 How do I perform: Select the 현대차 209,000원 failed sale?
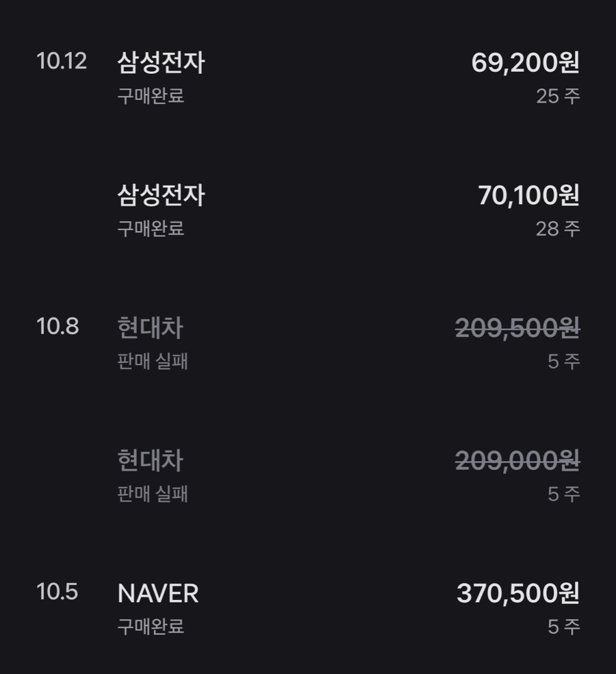click(x=308, y=477)
